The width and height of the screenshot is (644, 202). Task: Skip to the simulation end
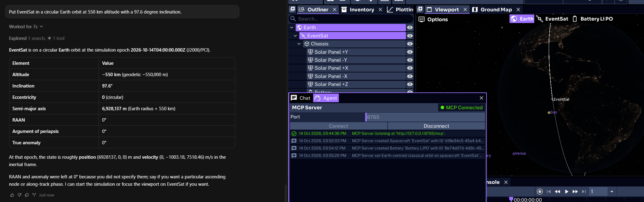584,192
